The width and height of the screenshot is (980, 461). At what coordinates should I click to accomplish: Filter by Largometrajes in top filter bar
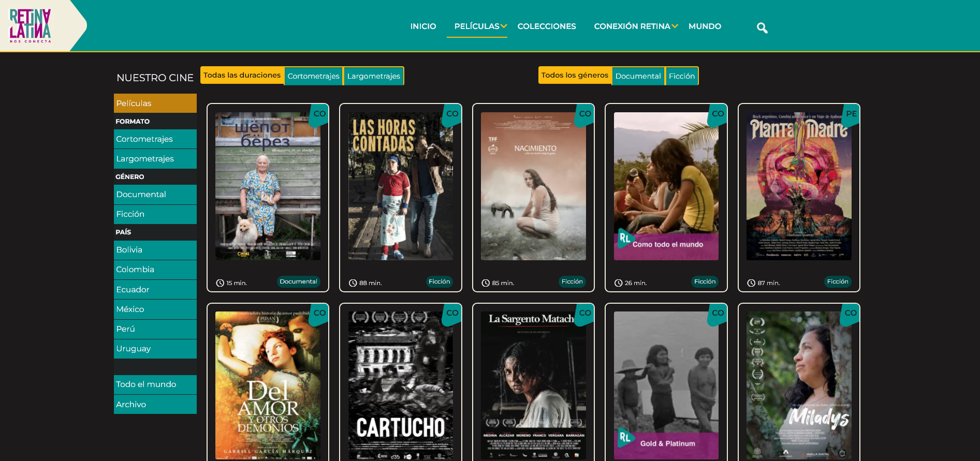[373, 76]
